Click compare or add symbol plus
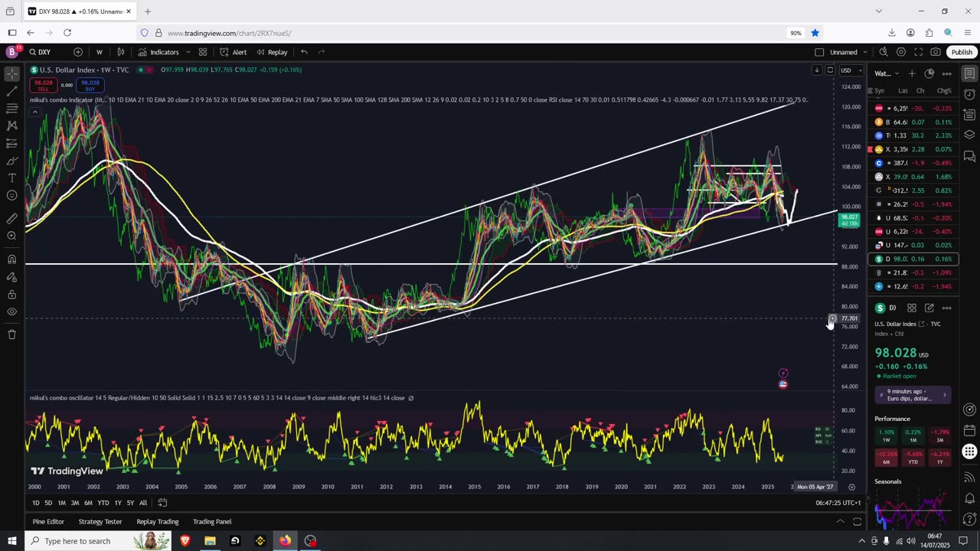Screen dimensions: 980x551 point(78,52)
